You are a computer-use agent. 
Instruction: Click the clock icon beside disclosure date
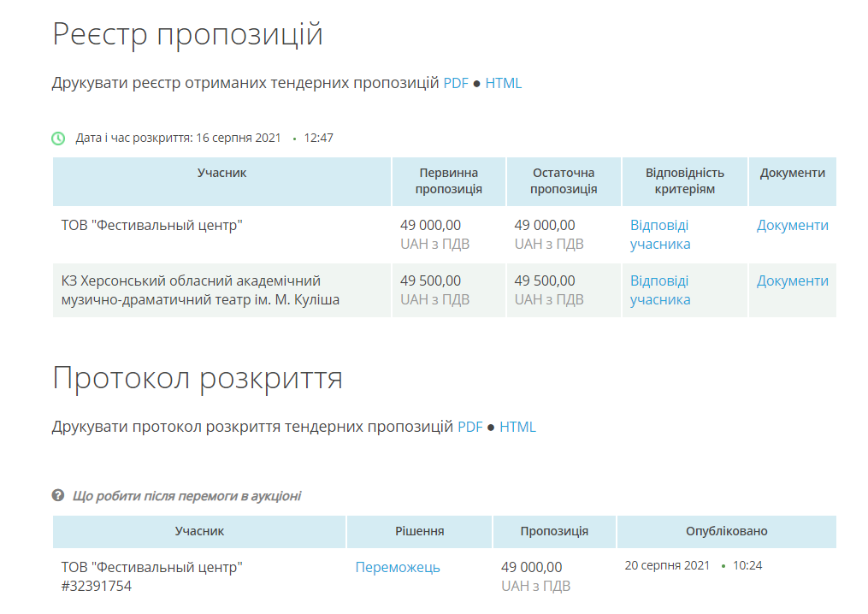coord(59,136)
